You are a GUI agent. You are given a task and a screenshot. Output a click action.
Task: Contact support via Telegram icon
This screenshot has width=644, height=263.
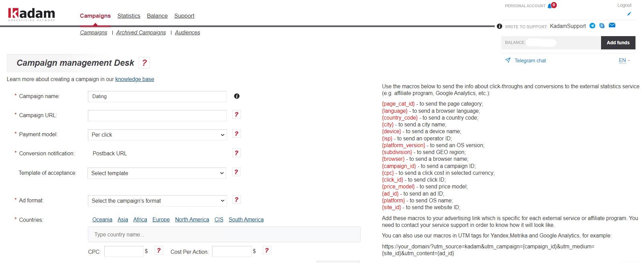pyautogui.click(x=592, y=26)
